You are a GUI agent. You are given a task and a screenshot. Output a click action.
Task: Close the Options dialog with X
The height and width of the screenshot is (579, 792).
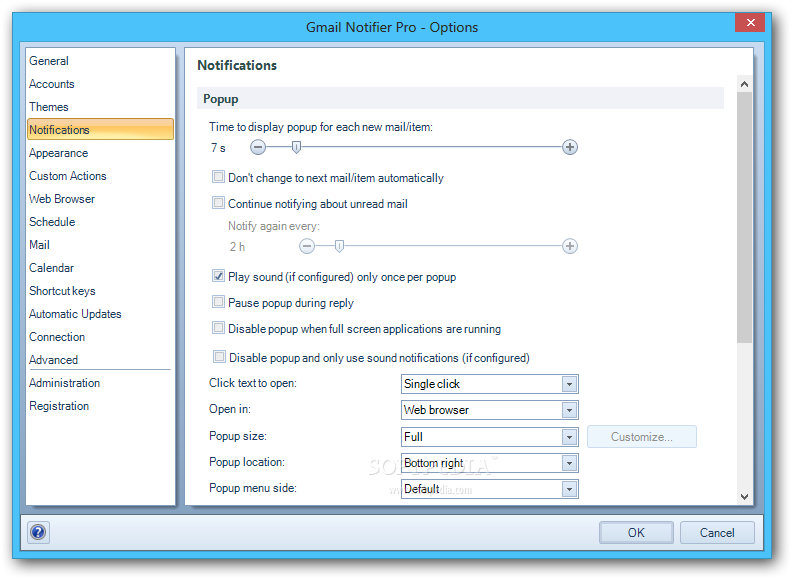coord(750,23)
